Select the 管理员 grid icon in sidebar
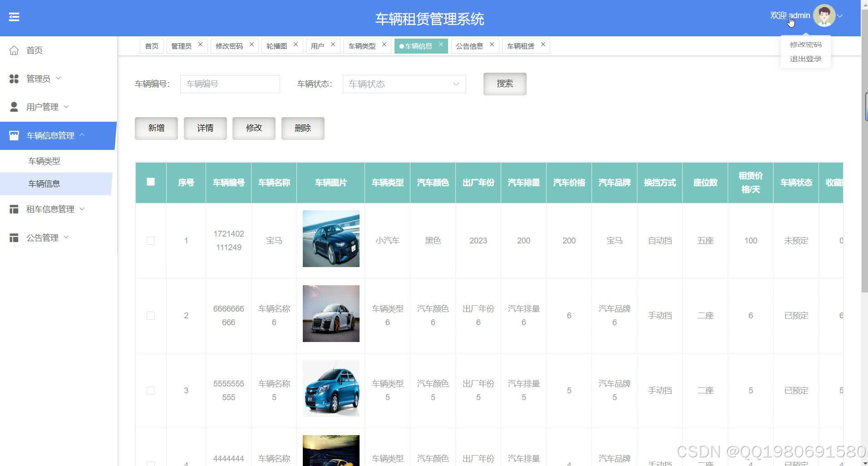868x466 pixels. click(x=14, y=78)
